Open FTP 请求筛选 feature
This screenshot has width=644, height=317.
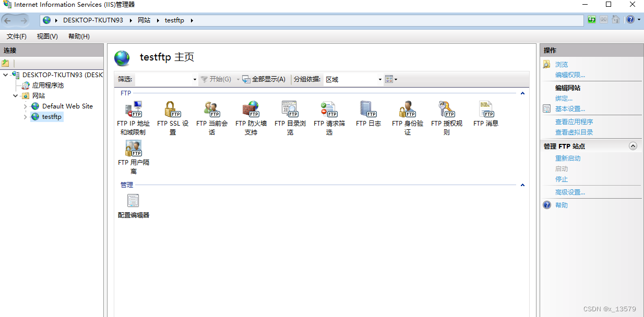click(x=329, y=118)
